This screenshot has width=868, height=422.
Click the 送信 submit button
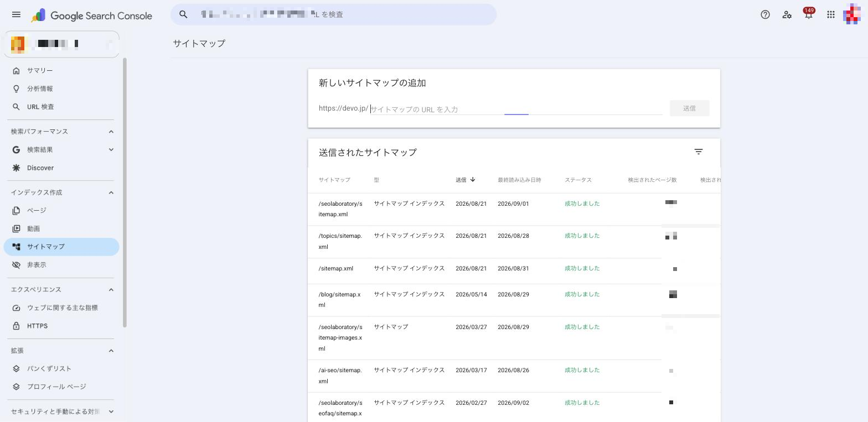(689, 108)
